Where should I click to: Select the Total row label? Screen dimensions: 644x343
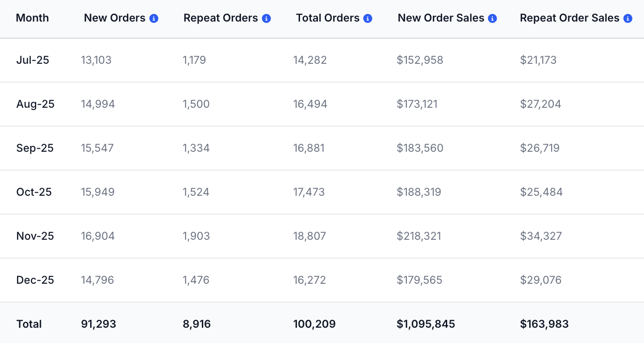pos(29,324)
